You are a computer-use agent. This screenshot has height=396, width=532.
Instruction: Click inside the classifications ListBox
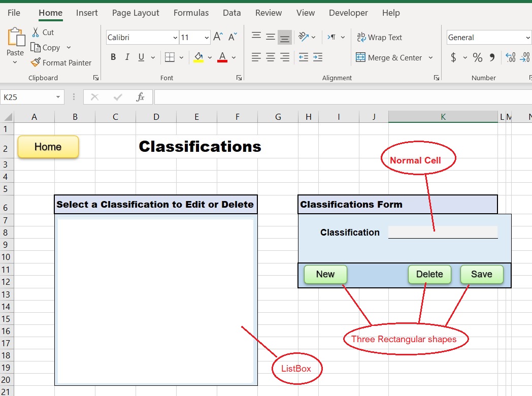155,301
